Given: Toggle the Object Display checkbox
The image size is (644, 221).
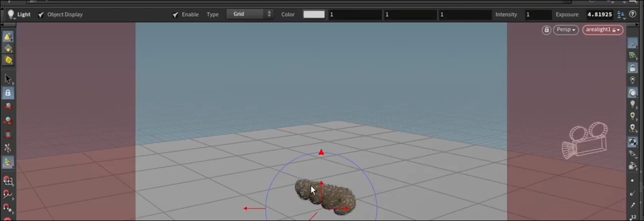Looking at the screenshot, I should click(x=41, y=15).
